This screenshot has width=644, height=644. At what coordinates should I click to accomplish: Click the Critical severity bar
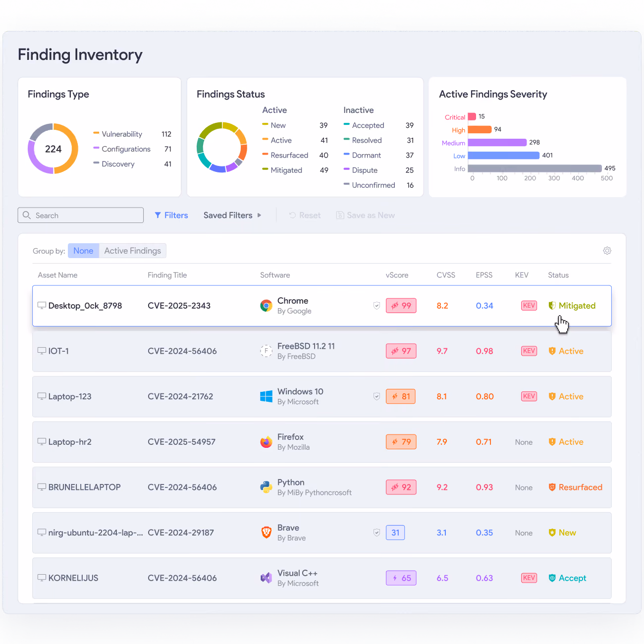tap(472, 116)
